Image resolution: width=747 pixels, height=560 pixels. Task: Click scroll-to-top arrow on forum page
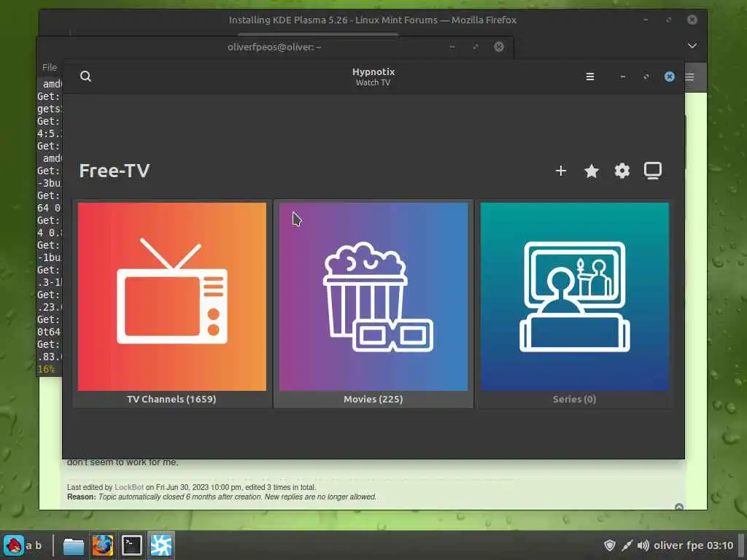(x=679, y=507)
